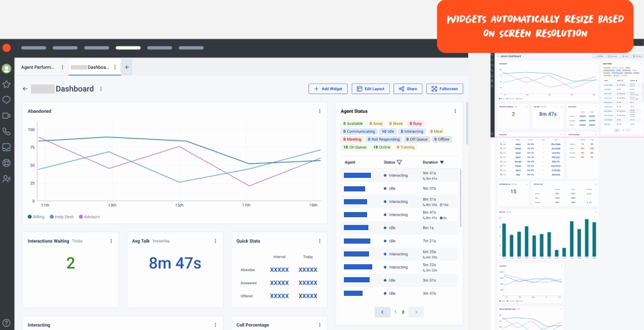Switch to the Agent Perform tab
This screenshot has height=330, width=644.
coord(38,67)
